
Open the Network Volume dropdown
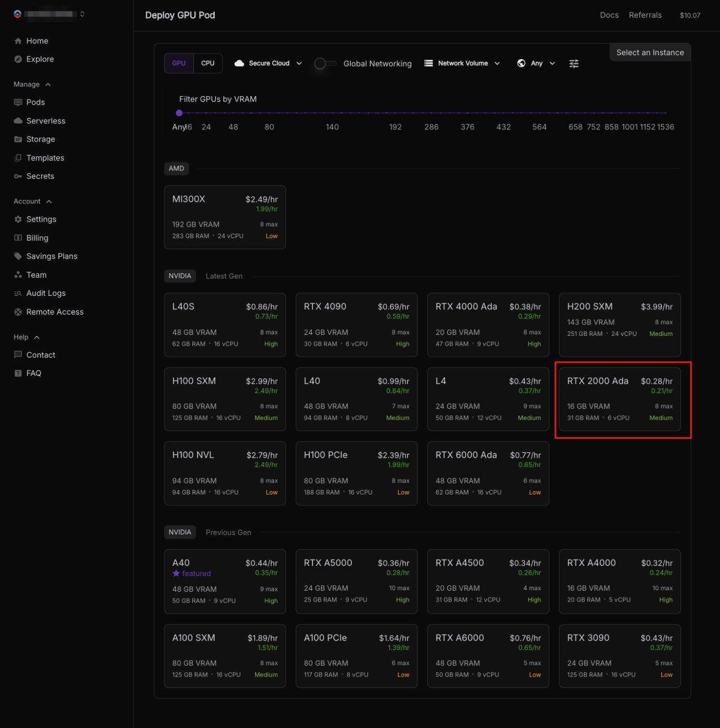pyautogui.click(x=462, y=63)
